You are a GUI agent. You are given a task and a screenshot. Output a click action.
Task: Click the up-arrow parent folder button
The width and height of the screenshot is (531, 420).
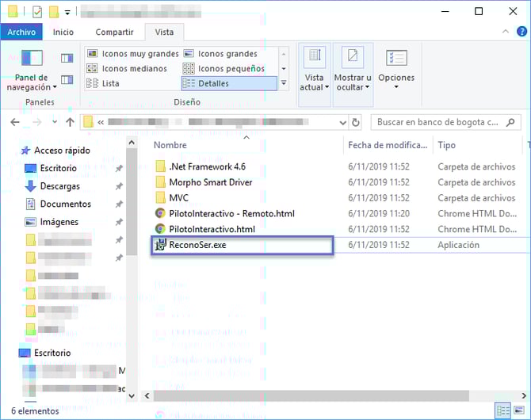pos(70,123)
